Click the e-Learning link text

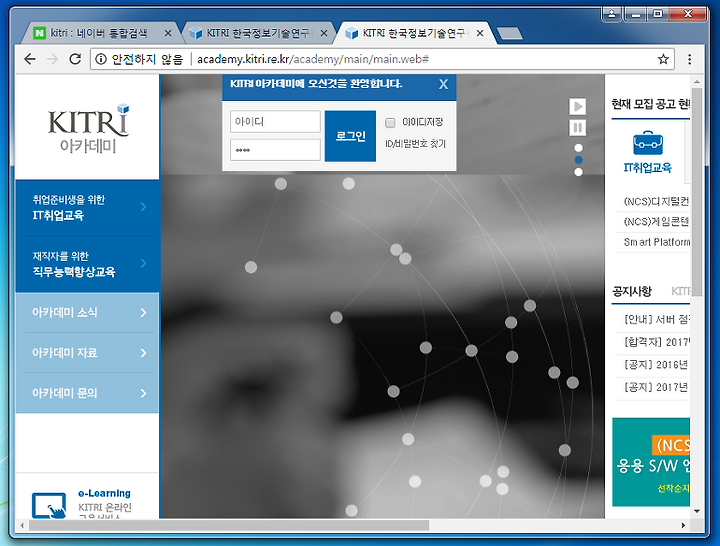click(104, 493)
